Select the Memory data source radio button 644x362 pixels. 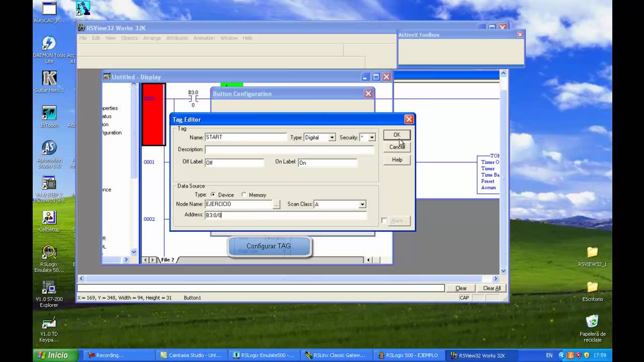click(244, 195)
